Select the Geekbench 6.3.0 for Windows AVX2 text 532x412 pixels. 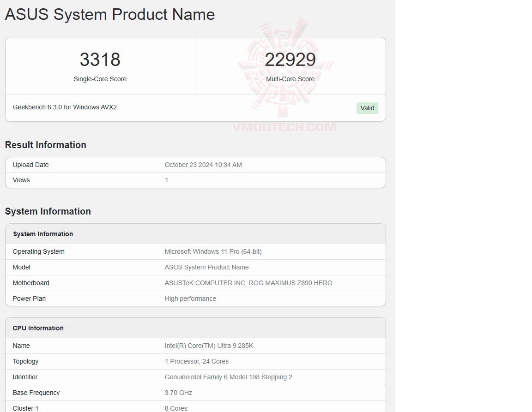tap(65, 107)
